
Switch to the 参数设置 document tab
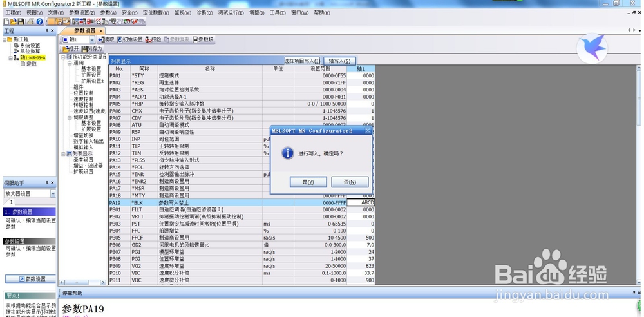(x=84, y=31)
